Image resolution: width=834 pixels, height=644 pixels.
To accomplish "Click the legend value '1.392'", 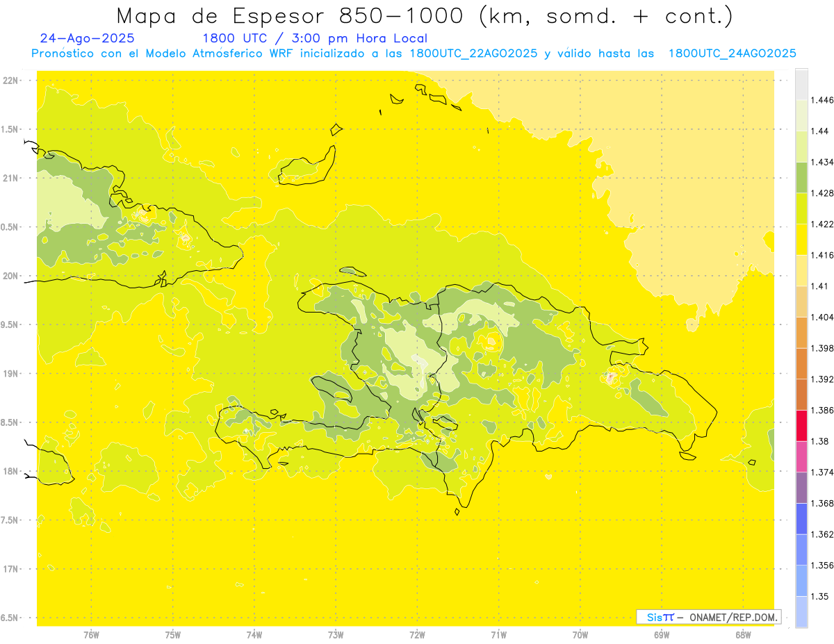I will [821, 379].
